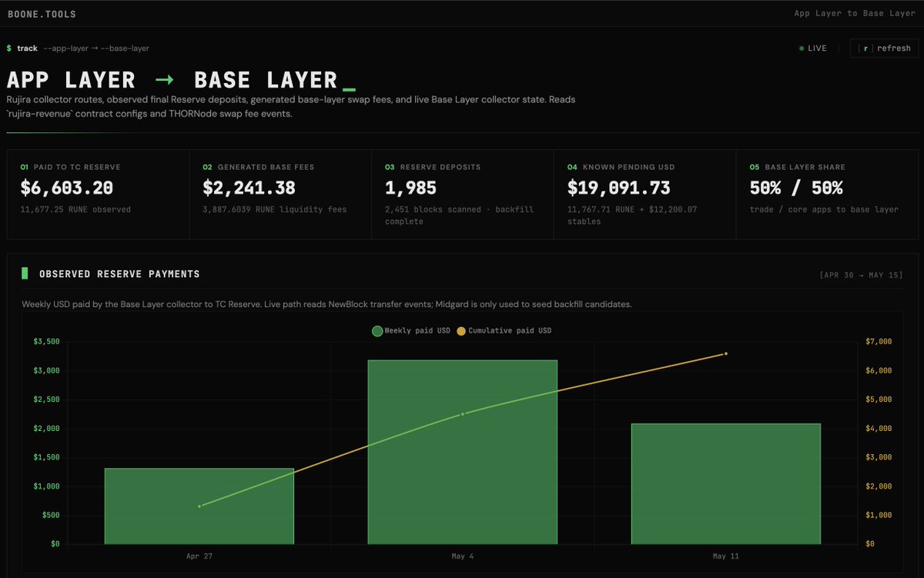This screenshot has height=578, width=924.
Task: Click the May 4 weekly bar
Action: (x=463, y=452)
